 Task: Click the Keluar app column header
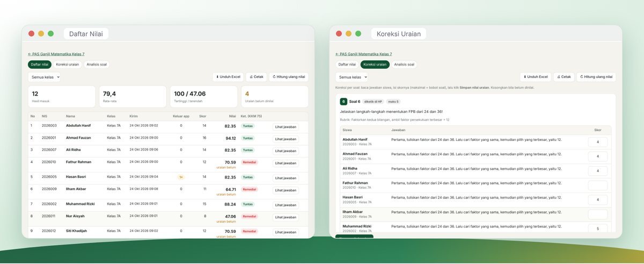click(181, 116)
